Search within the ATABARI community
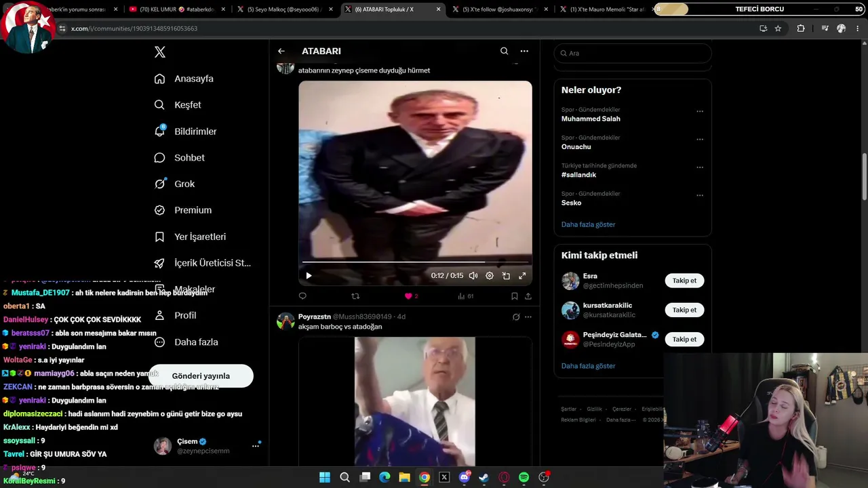Screen dimensions: 868x488 coord(504,51)
